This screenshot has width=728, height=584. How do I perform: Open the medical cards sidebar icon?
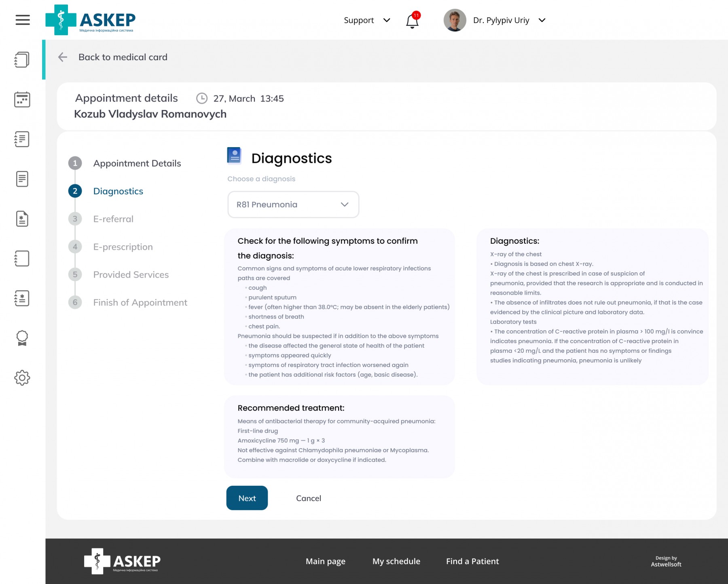[x=22, y=59]
